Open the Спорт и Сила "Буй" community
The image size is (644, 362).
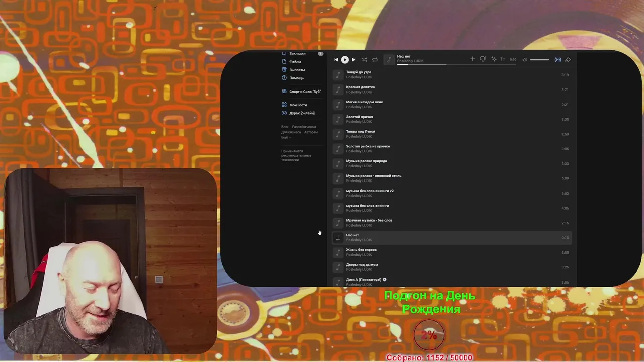coord(305,92)
